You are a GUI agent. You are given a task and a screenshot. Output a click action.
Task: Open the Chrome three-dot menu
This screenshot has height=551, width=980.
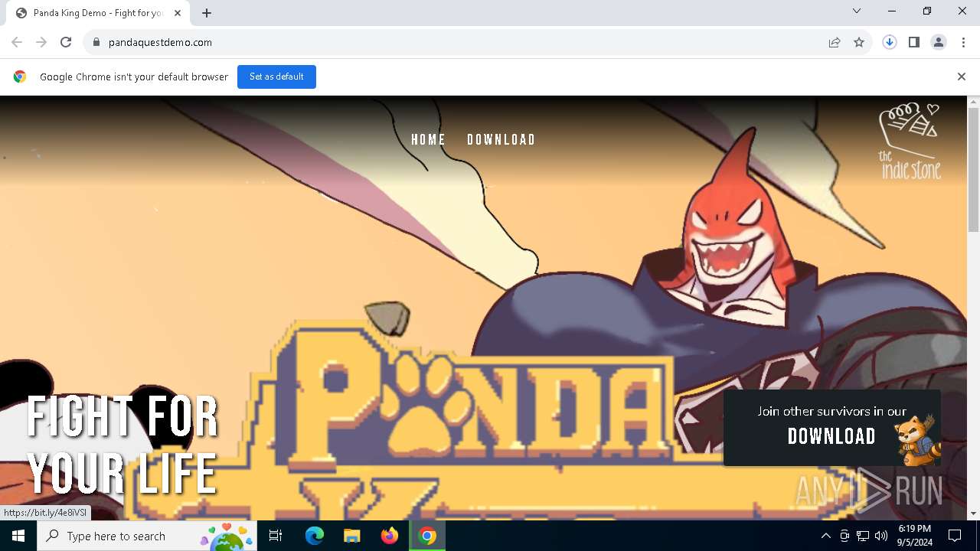(x=963, y=42)
